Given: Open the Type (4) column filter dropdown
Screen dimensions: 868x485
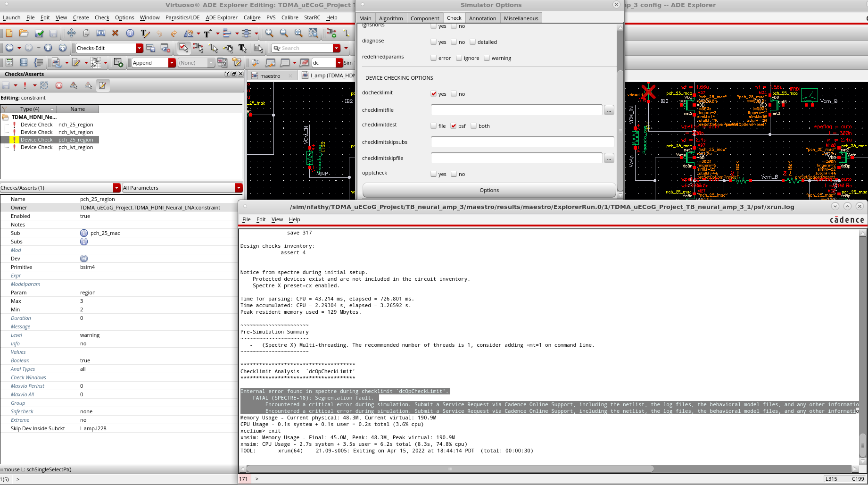Looking at the screenshot, I should [52, 109].
